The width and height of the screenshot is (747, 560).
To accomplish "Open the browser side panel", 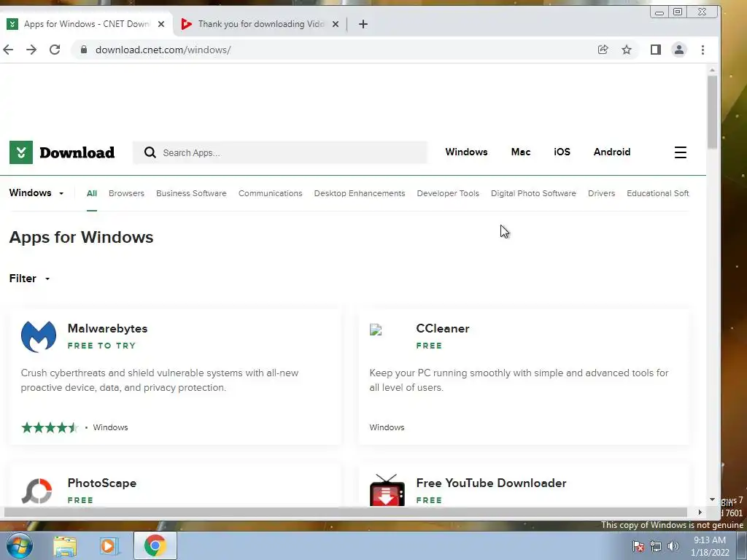I will pos(656,50).
